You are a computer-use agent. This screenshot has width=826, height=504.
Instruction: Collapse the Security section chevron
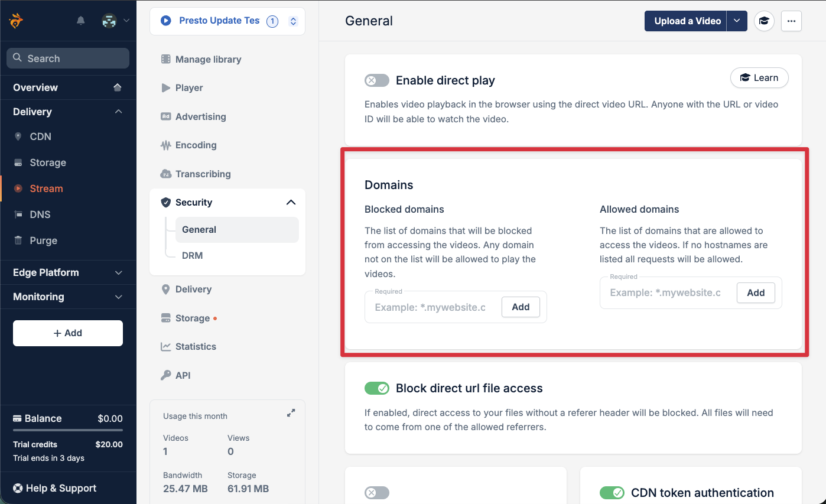tap(291, 202)
